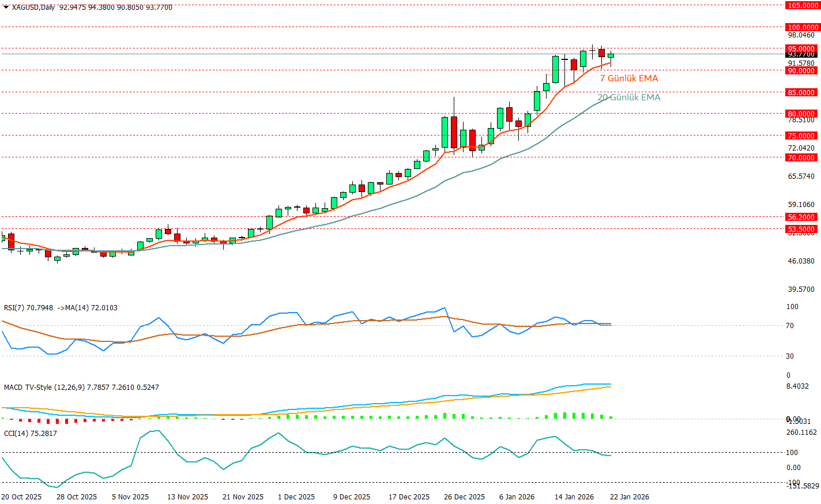Click the "22 Jan 2026" date on time axis

point(630,497)
